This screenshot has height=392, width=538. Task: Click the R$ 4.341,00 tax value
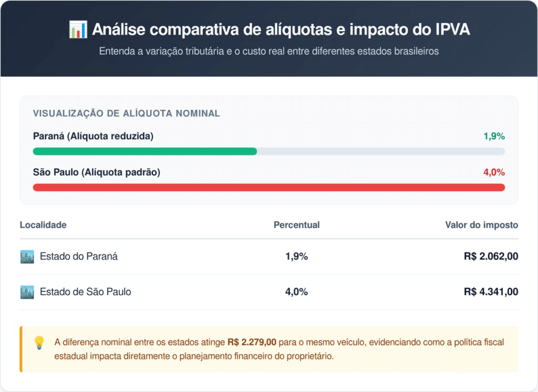tap(491, 292)
